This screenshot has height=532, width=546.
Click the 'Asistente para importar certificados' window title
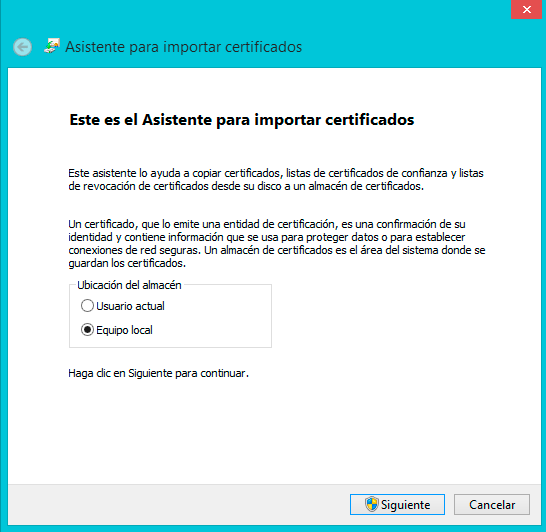pyautogui.click(x=184, y=47)
